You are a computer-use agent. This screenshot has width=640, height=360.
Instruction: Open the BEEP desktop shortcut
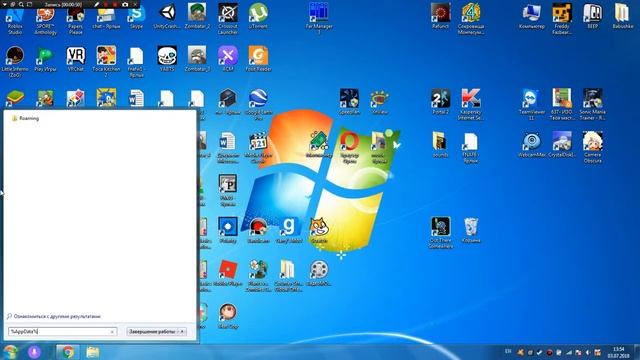coord(592,16)
